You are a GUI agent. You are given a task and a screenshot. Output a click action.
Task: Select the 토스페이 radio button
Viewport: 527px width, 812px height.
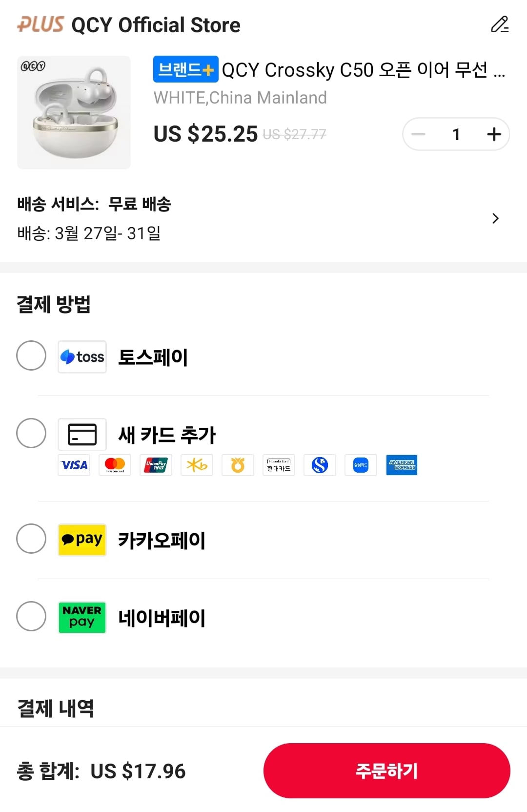coord(31,355)
